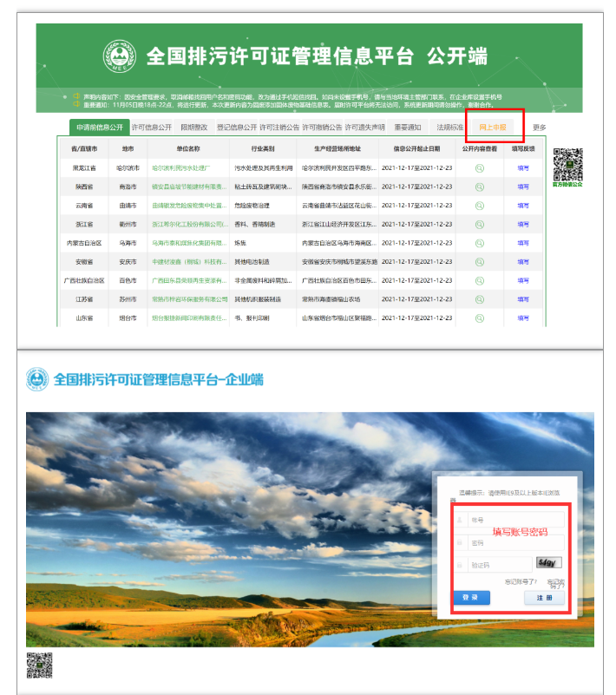Open 许可撤销公告 tab
Screen dimensions: 616x695
click(322, 128)
